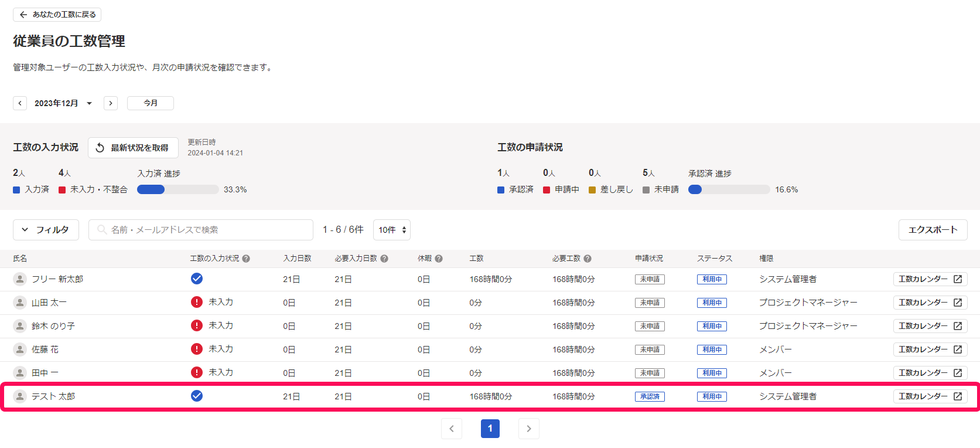Select name テスト 太郎
Screen dimensions: 980x448
[53, 396]
